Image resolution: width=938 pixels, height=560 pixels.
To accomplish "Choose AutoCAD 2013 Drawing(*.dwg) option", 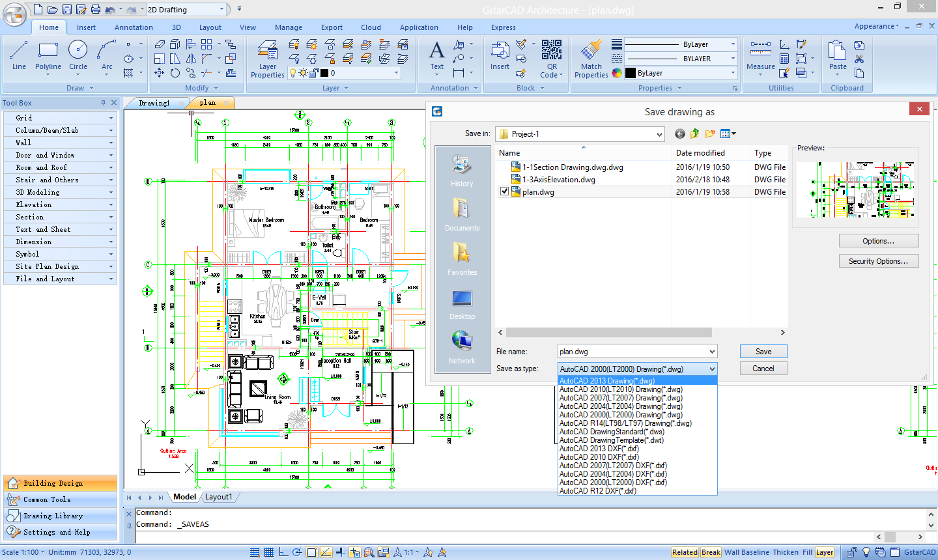I will click(x=638, y=381).
